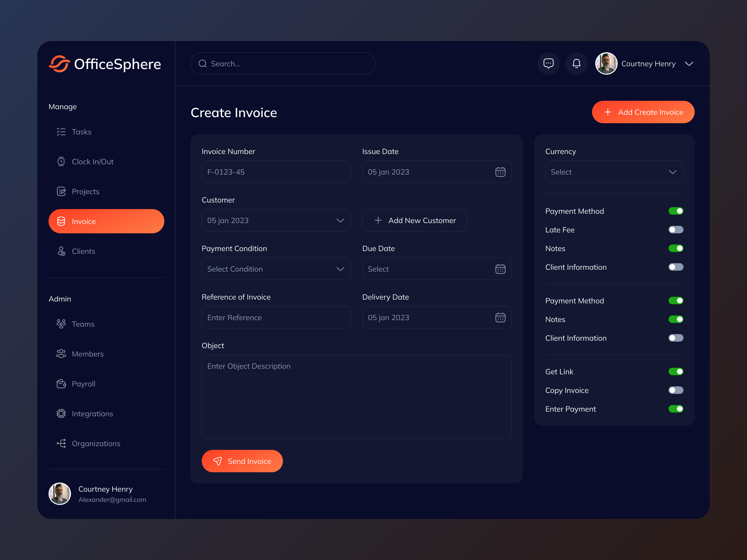Image resolution: width=747 pixels, height=560 pixels.
Task: Click Add New Customer
Action: (x=414, y=220)
